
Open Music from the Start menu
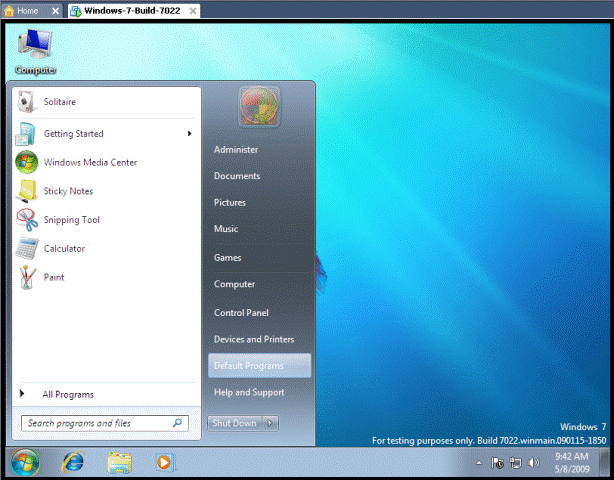click(x=226, y=229)
